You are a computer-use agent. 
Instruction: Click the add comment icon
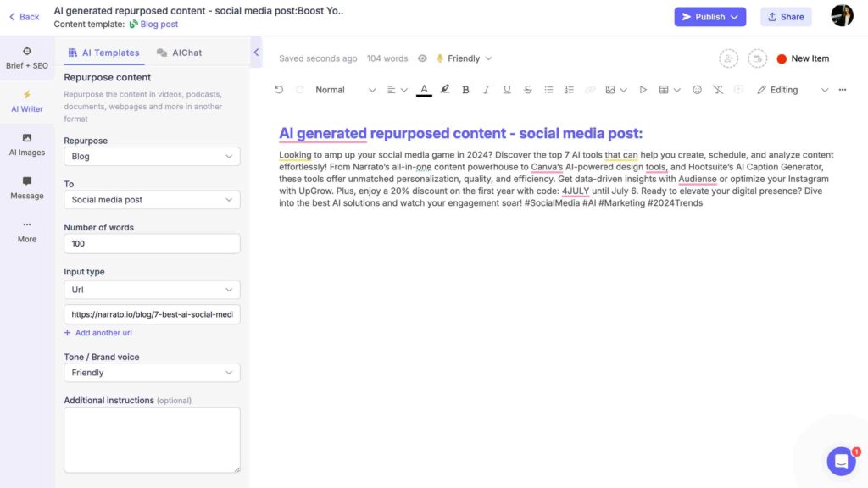point(738,90)
